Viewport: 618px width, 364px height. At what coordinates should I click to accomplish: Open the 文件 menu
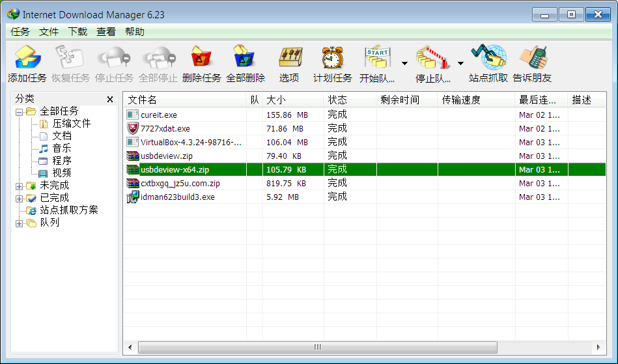[49, 31]
